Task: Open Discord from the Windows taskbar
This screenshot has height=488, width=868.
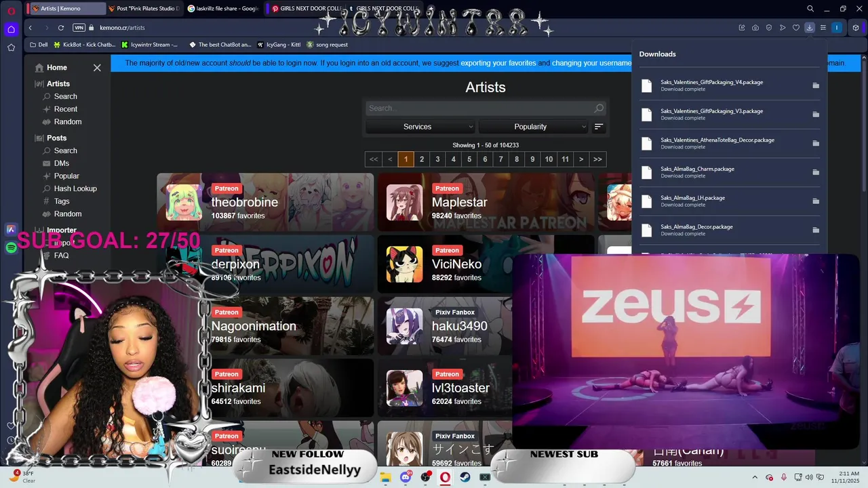Action: (x=406, y=477)
